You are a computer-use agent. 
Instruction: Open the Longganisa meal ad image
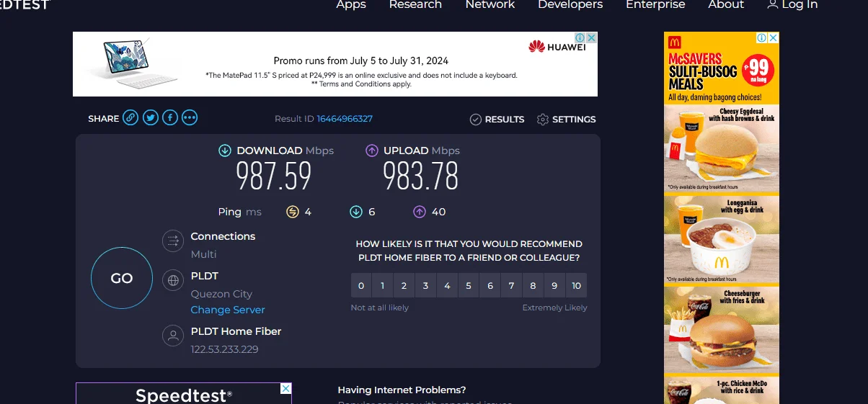point(722,240)
